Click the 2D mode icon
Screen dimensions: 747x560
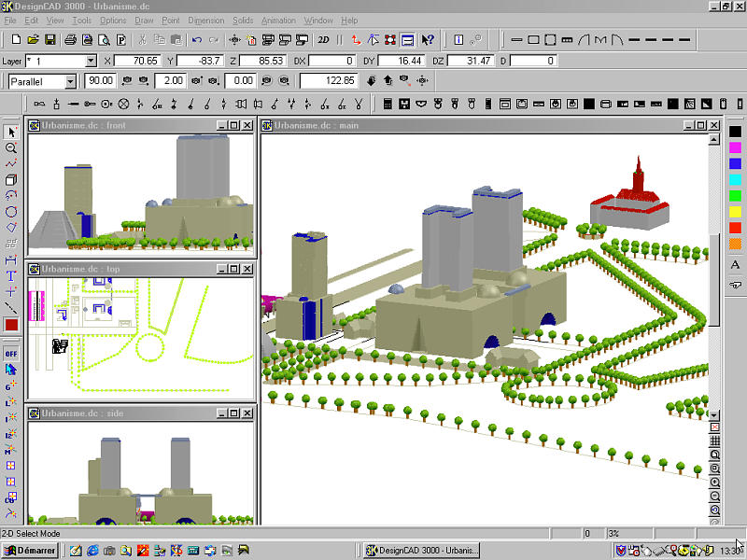tap(323, 40)
